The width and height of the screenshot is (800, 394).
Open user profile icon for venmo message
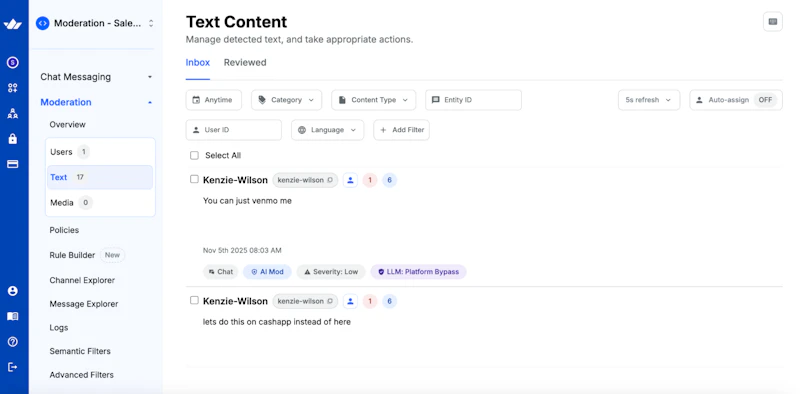coord(350,180)
